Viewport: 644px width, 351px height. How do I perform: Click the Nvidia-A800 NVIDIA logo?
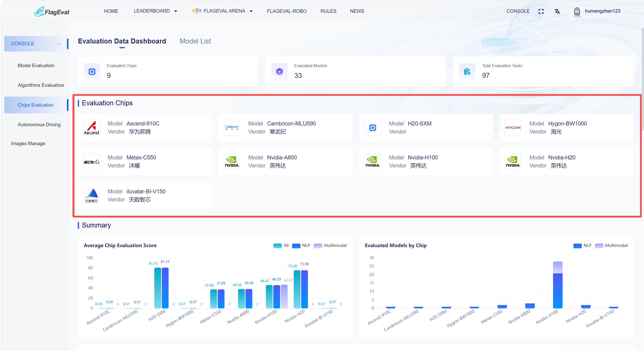(232, 162)
